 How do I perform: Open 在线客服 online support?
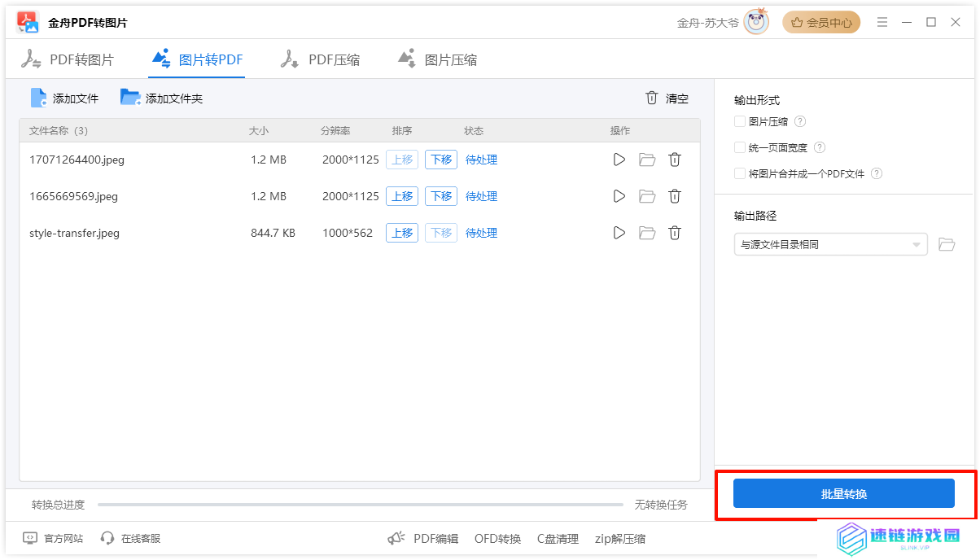[130, 538]
